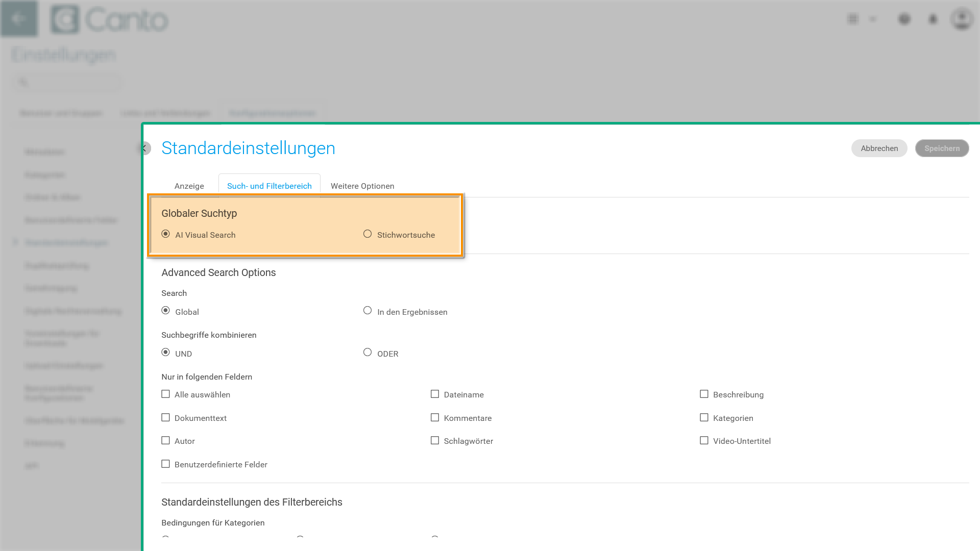Click the magnifier in settings search field
The width and height of the screenshot is (980, 551).
coord(23,82)
